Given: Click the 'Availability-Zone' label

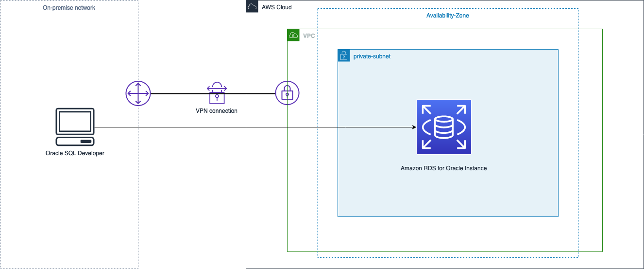Looking at the screenshot, I should (x=448, y=16).
